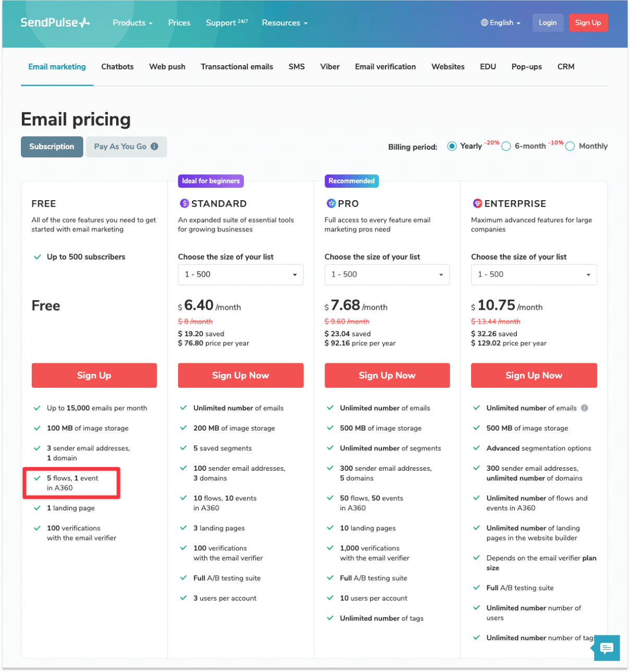This screenshot has width=630, height=672.
Task: Click the Pro plan star icon
Action: (330, 203)
